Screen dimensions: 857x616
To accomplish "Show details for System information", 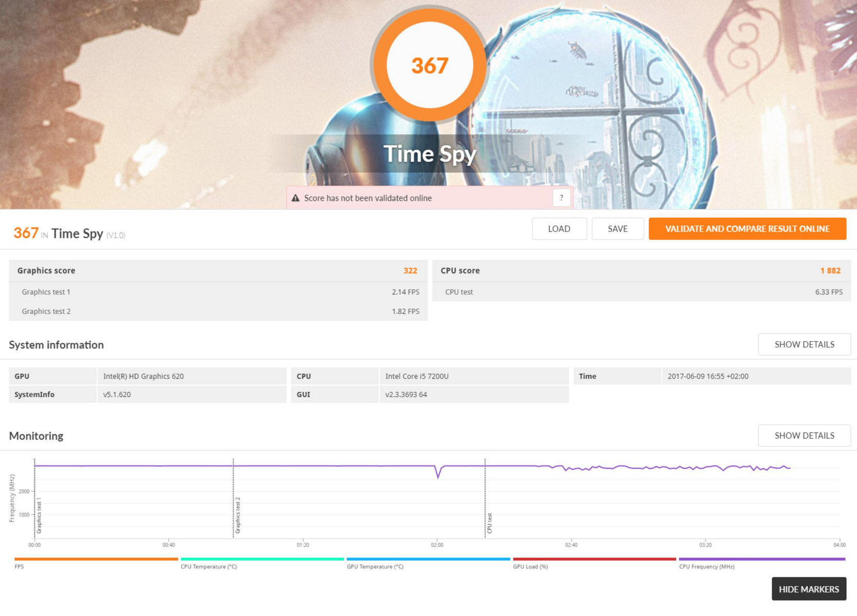I will coord(804,344).
